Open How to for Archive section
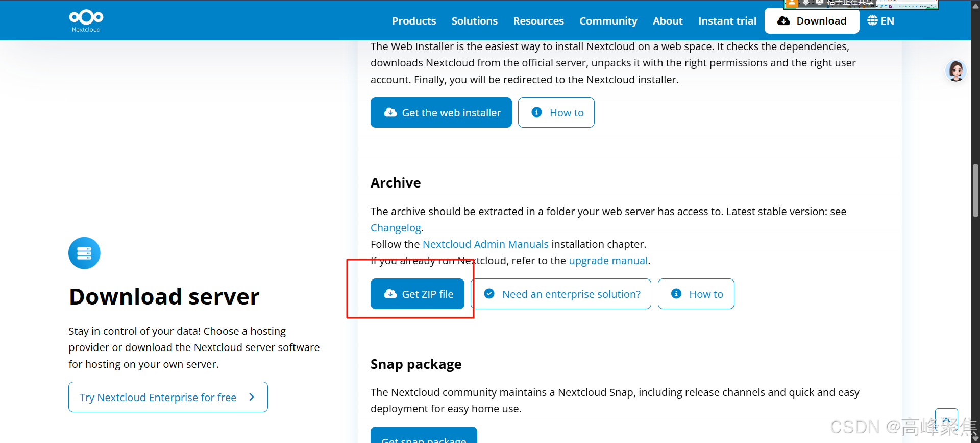The width and height of the screenshot is (980, 443). (x=696, y=294)
